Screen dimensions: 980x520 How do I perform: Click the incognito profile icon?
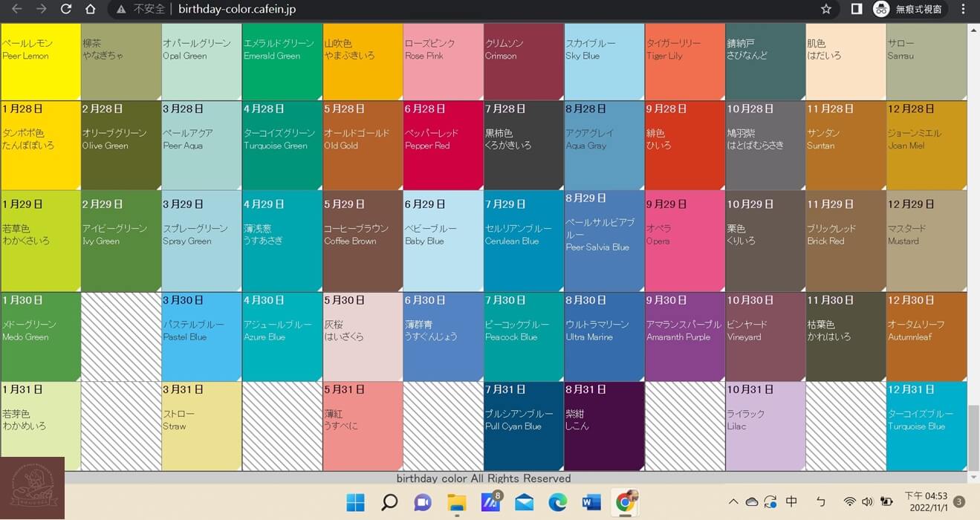[881, 9]
